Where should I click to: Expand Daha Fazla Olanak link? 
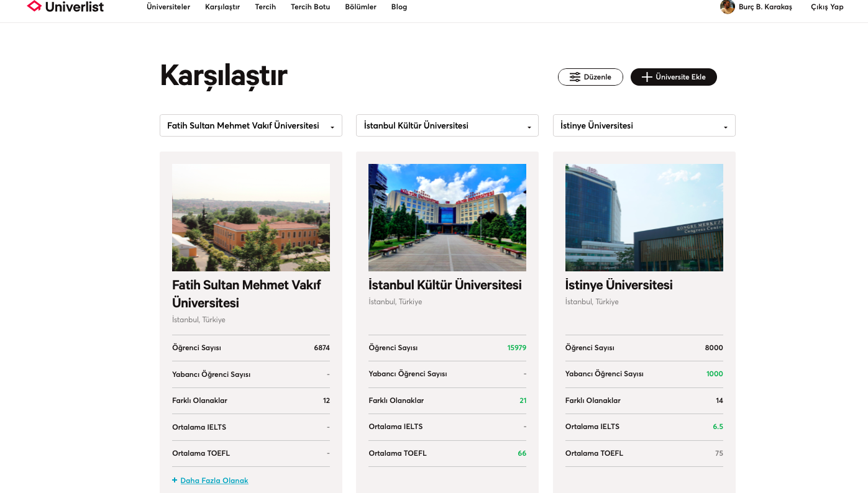214,480
